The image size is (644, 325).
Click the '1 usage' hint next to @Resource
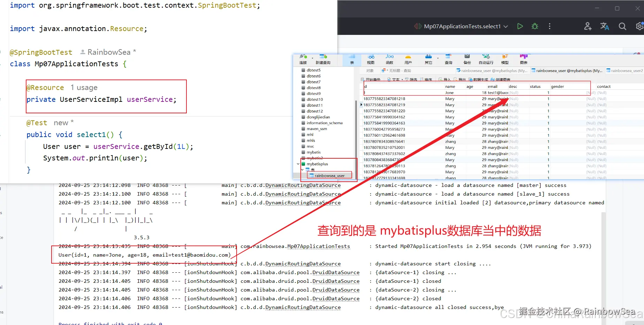(84, 88)
